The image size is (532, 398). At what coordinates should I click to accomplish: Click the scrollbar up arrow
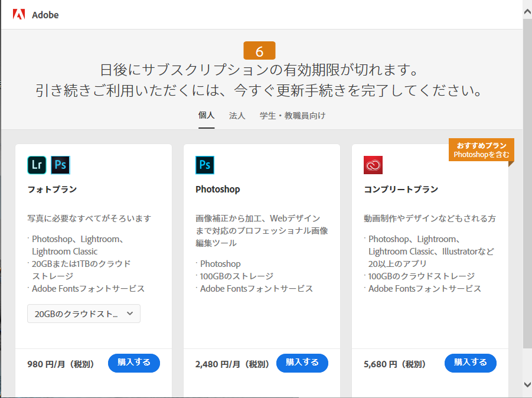[x=527, y=12]
